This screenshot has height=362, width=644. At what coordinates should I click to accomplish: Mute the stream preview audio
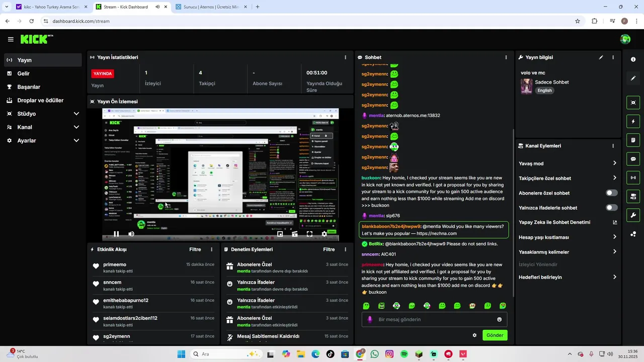(131, 234)
